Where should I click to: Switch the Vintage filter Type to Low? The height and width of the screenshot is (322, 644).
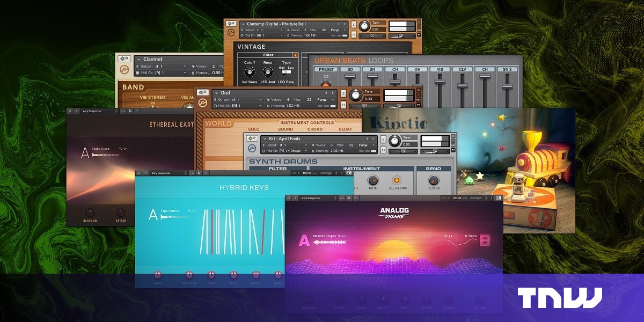click(289, 71)
